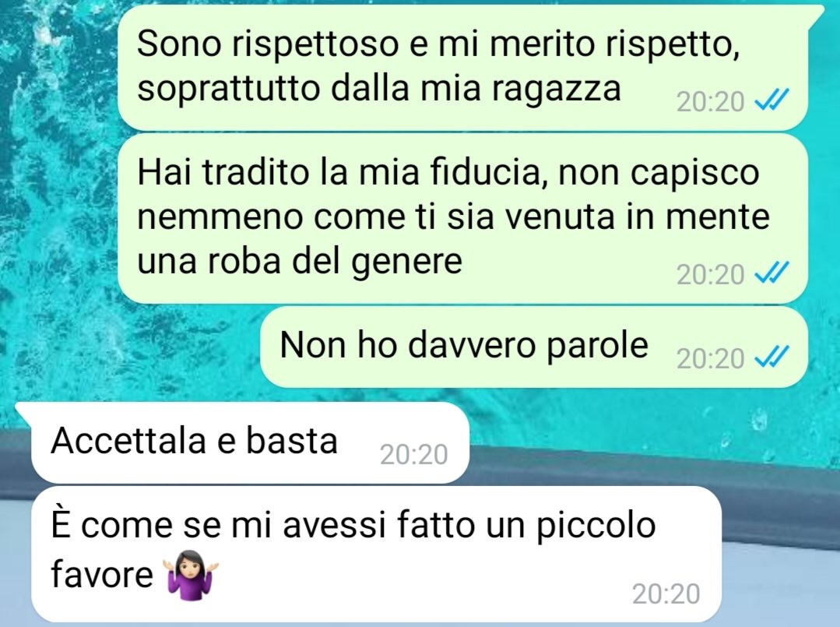Select the 'Sono rispettoso e mi merito rispetto' message

(x=463, y=68)
